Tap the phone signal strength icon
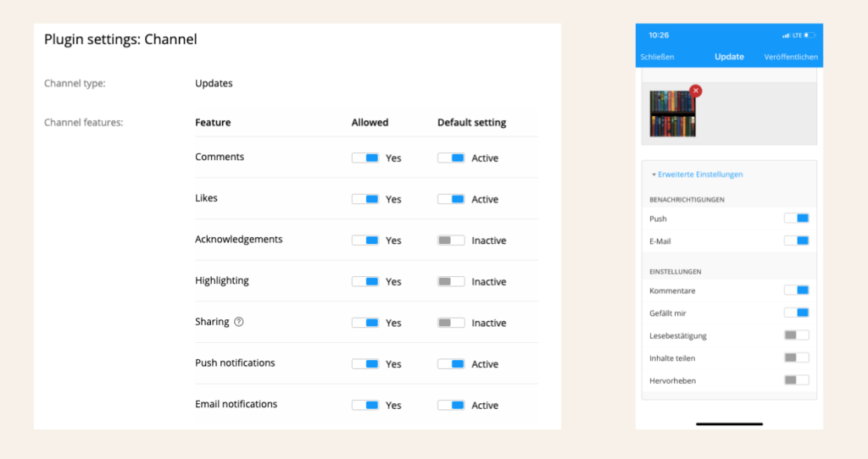 pyautogui.click(x=786, y=36)
